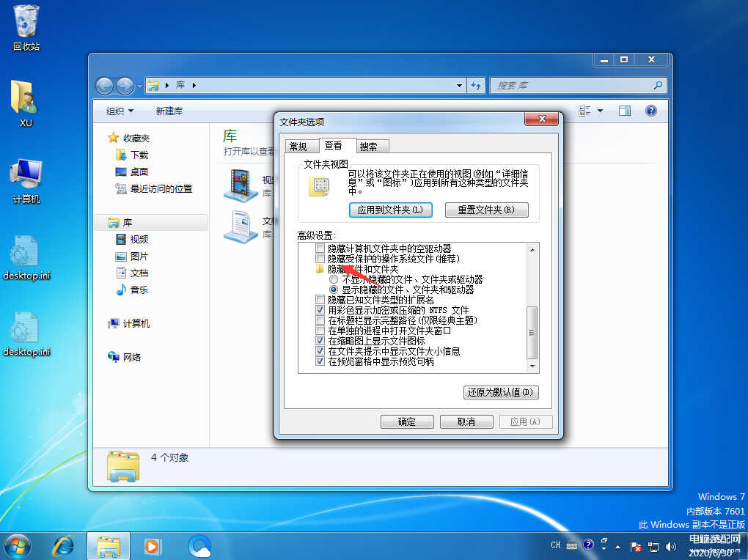This screenshot has width=748, height=560.
Task: Toggle 在缩略图上显示文件图标 checkbox
Action: click(x=320, y=341)
